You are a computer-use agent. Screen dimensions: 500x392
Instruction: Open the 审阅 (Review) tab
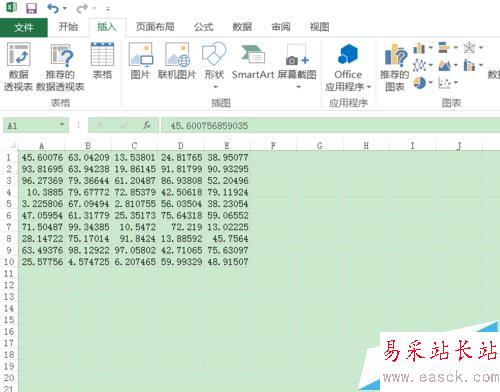pos(281,27)
